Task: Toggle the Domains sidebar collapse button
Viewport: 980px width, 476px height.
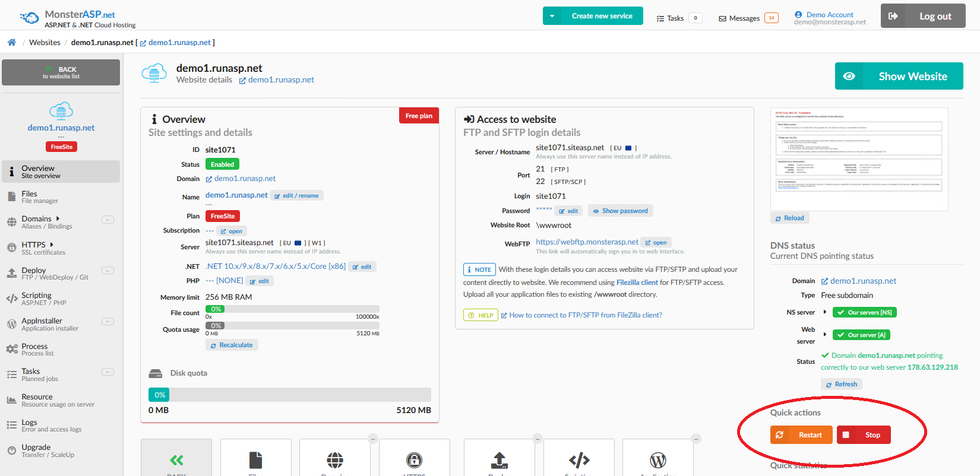Action: 108,220
